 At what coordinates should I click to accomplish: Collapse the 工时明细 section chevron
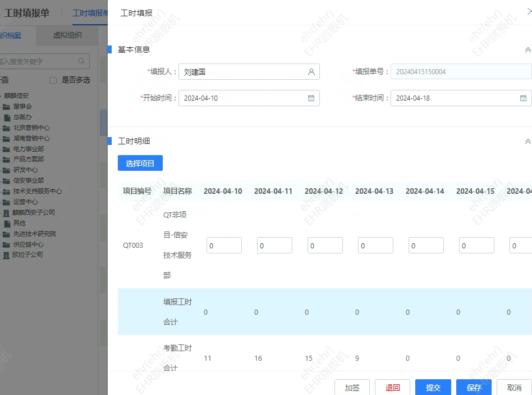pyautogui.click(x=528, y=141)
